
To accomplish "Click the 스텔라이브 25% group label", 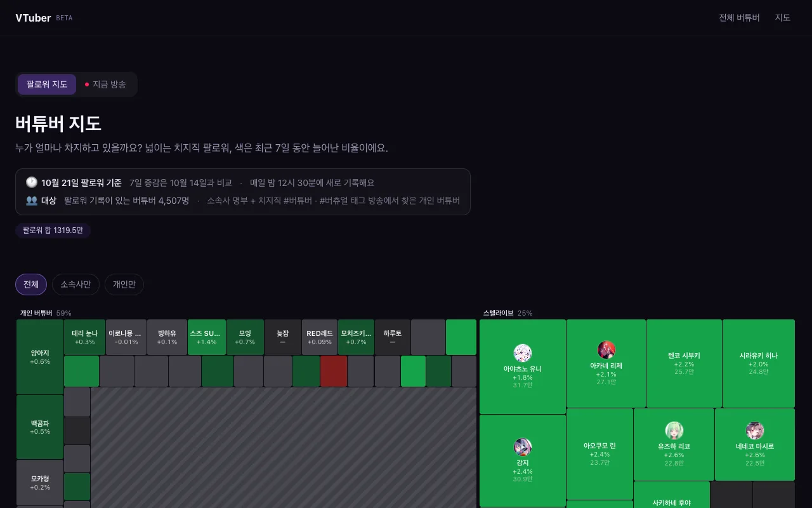I will click(x=508, y=313).
